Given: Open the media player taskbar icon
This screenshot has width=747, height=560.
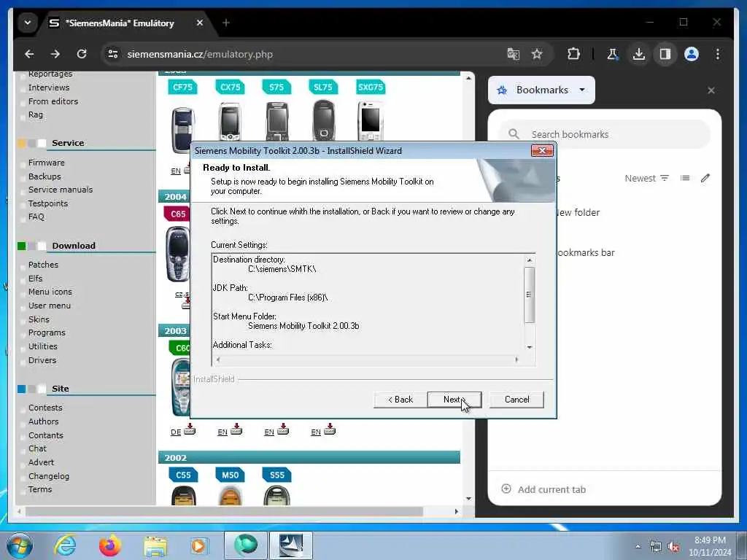Looking at the screenshot, I should click(198, 546).
